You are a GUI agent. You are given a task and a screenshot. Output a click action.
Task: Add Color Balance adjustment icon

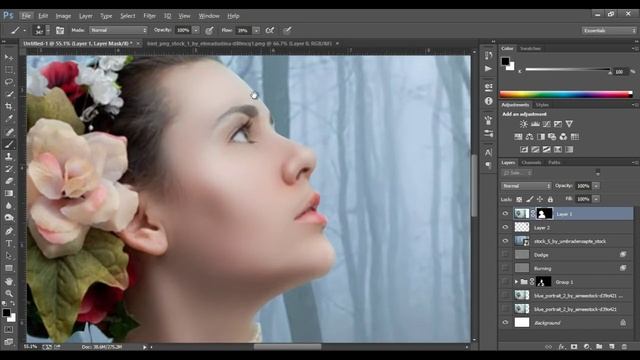[x=529, y=137]
